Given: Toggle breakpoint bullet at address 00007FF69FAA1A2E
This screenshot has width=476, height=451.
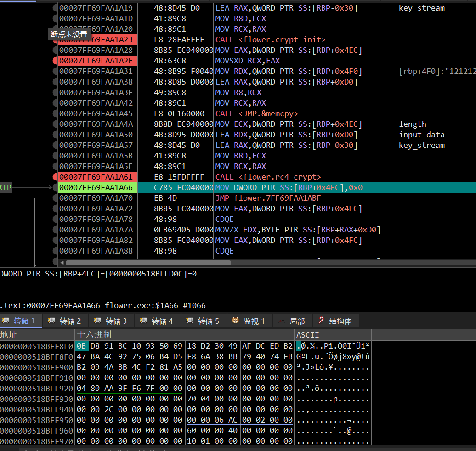Looking at the screenshot, I should (56, 61).
